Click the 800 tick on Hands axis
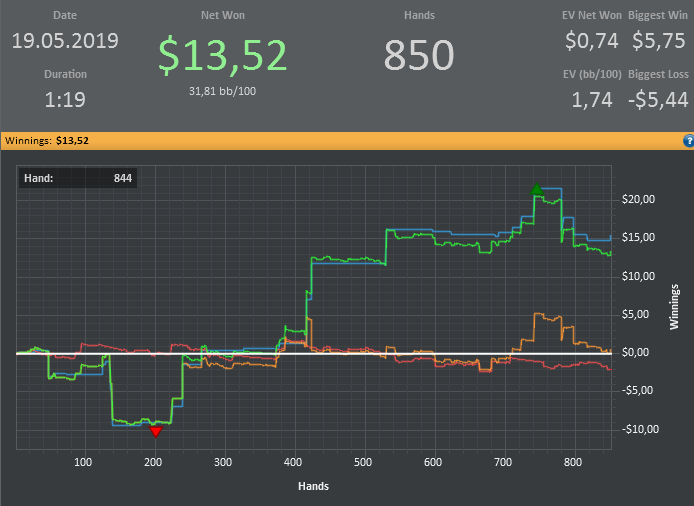694x506 pixels. [573, 463]
